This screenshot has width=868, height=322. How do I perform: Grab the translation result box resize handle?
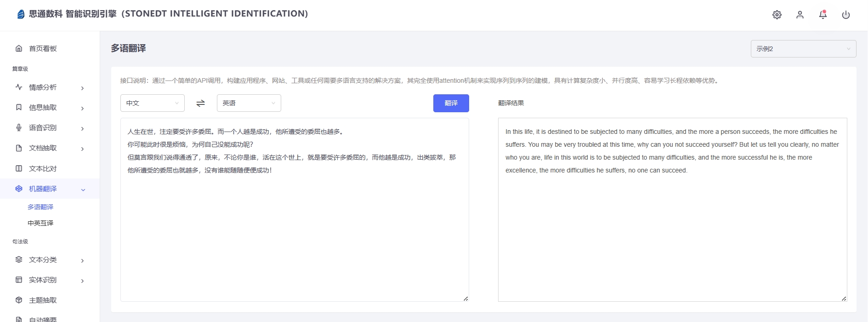(x=844, y=299)
